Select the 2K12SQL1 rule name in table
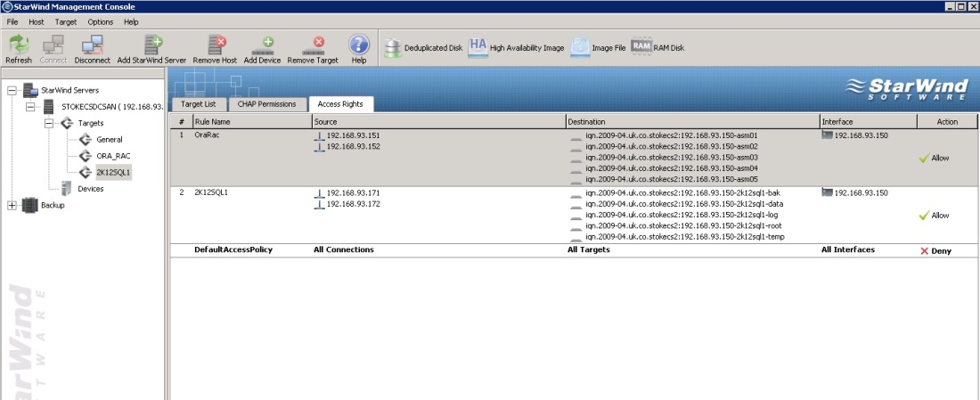 pyautogui.click(x=209, y=192)
